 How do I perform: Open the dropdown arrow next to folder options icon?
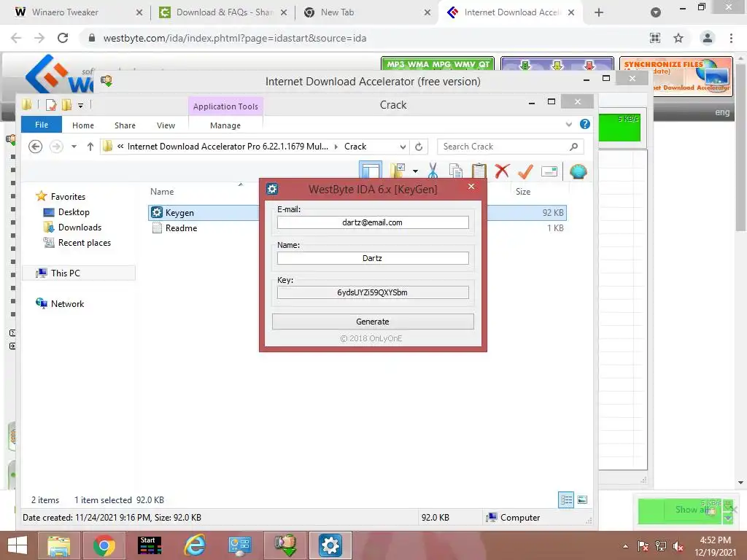click(415, 171)
